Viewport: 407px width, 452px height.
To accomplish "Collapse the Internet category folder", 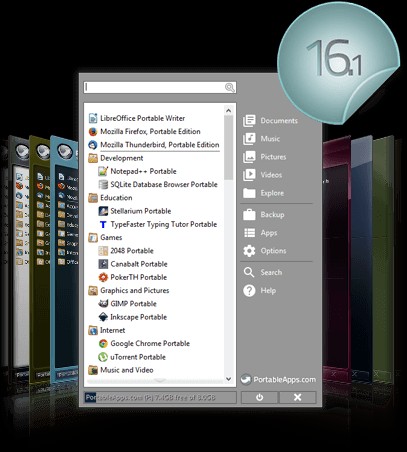I will [x=93, y=330].
